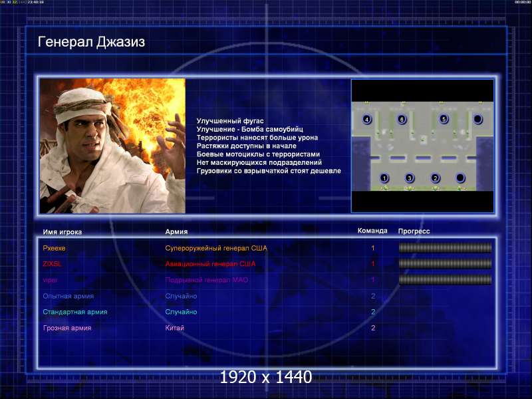Click start position 6 marker on map
Image resolution: width=532 pixels, height=399 pixels.
click(402, 119)
